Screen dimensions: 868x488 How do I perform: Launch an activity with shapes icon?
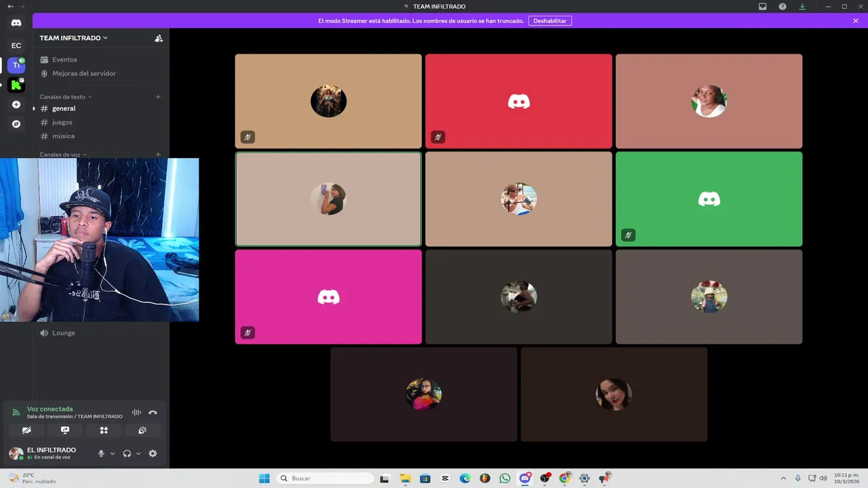coord(104,430)
